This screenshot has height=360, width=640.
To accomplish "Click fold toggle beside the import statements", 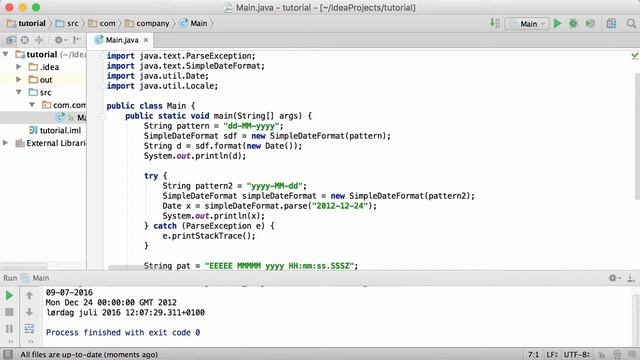I will 102,56.
